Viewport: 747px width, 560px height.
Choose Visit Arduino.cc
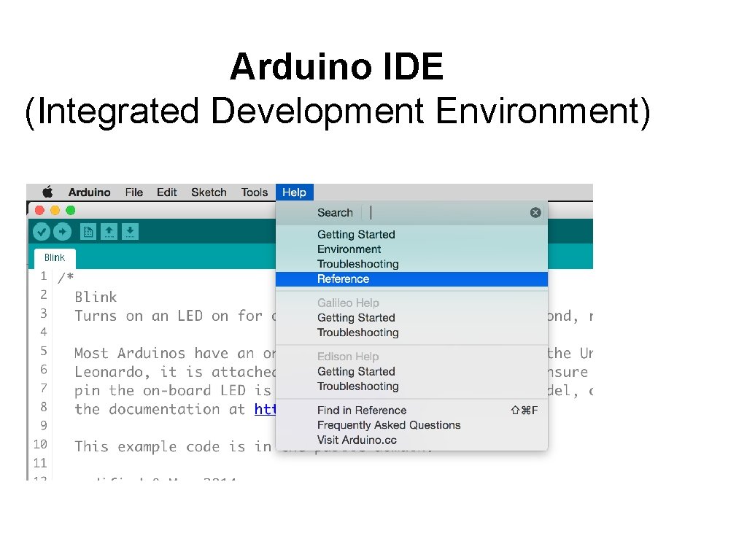pos(411,440)
